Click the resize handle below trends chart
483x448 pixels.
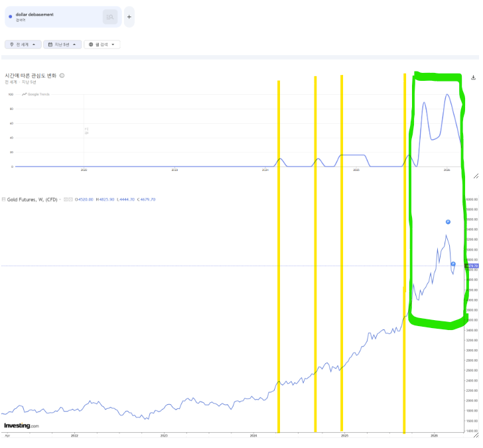475,176
